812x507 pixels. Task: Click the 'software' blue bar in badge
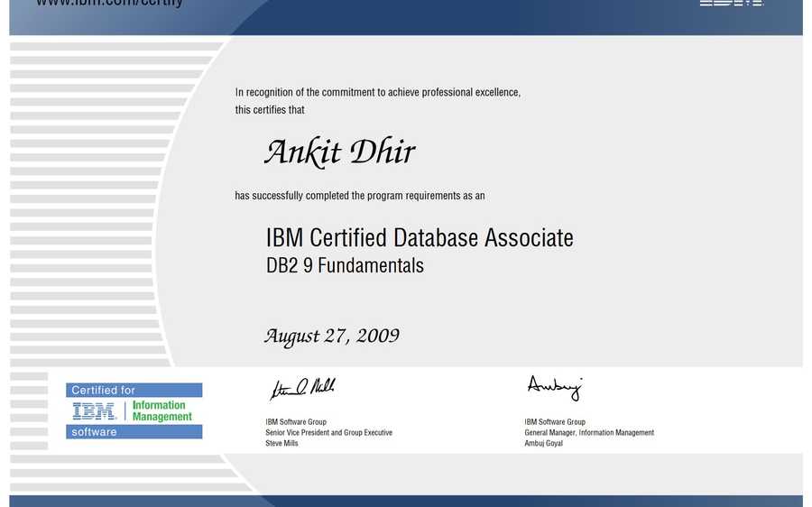(134, 432)
